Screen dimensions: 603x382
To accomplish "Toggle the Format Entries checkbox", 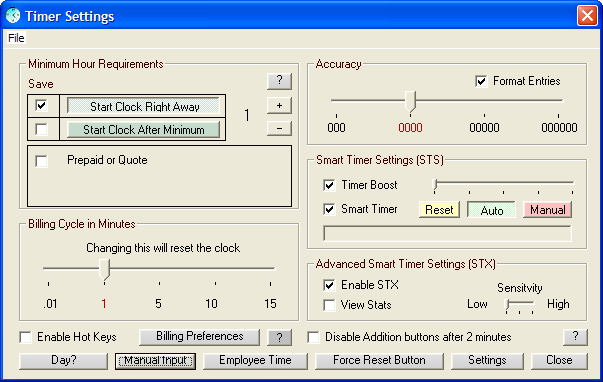I will coord(481,81).
